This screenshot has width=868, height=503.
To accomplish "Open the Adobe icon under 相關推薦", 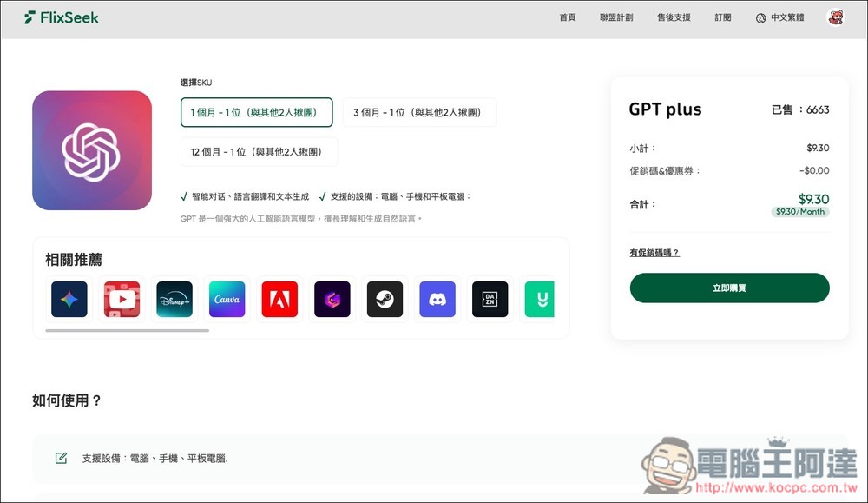I will click(279, 299).
